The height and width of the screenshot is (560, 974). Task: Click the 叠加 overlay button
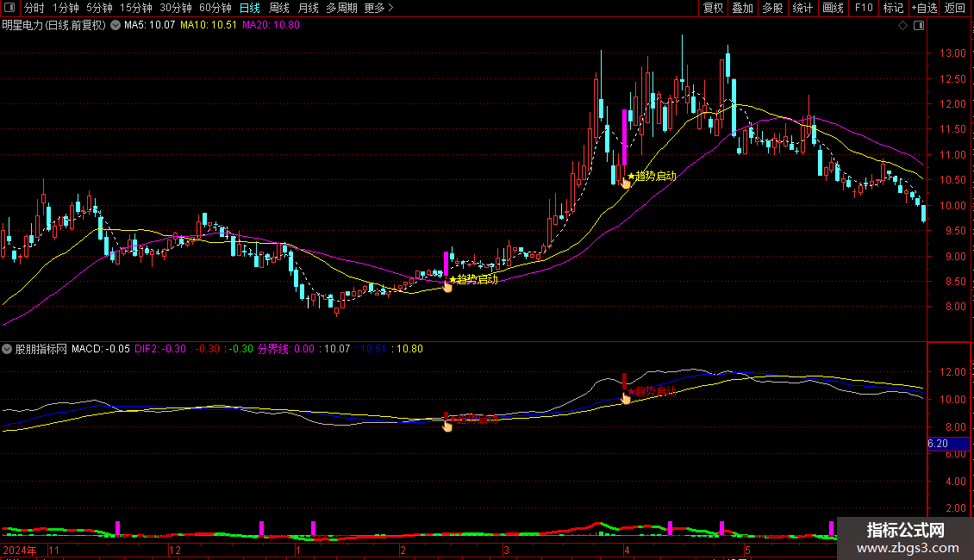[742, 8]
